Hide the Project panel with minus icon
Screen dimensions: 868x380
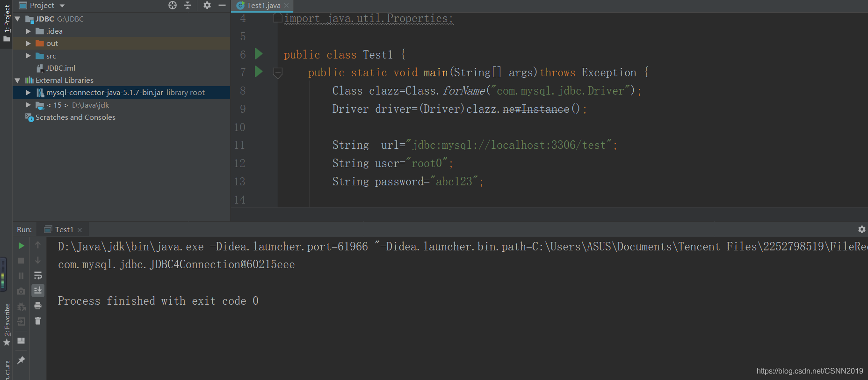pyautogui.click(x=222, y=5)
